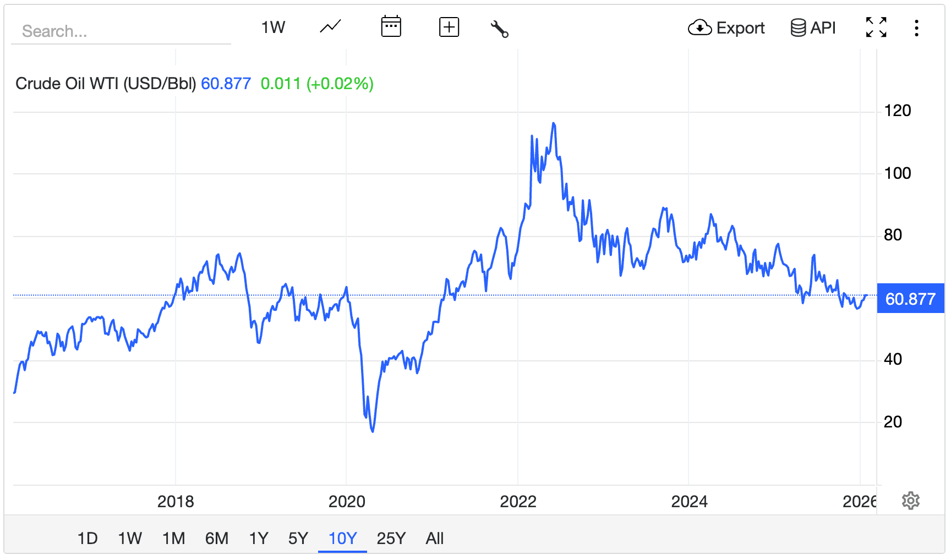Click the plus icon to add comparison
Image resolution: width=951 pixels, height=560 pixels.
tap(449, 27)
